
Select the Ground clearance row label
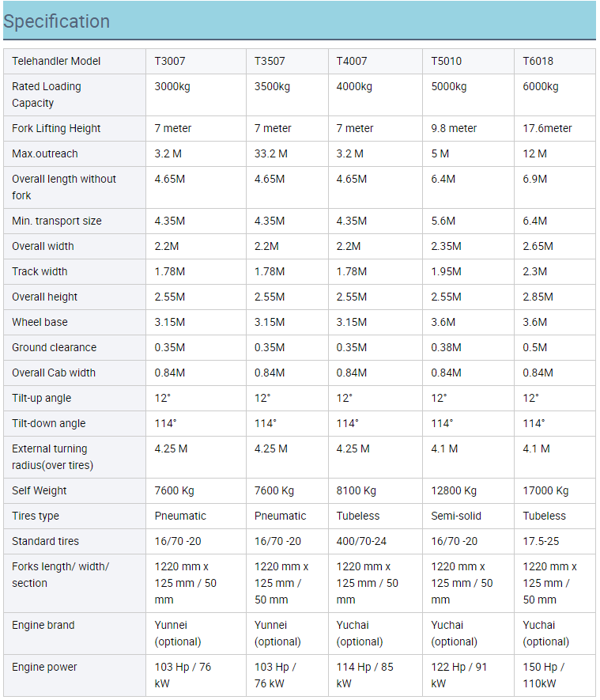tap(54, 347)
